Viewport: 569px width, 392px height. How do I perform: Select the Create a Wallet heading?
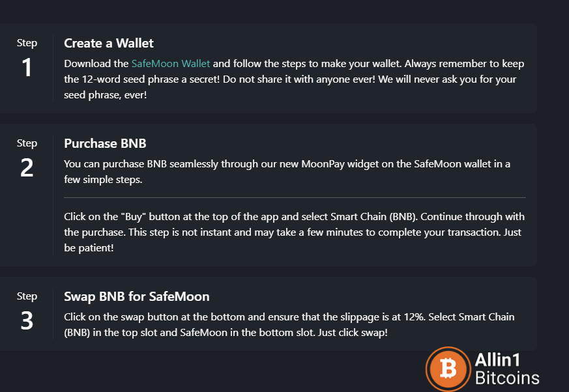[x=109, y=43]
